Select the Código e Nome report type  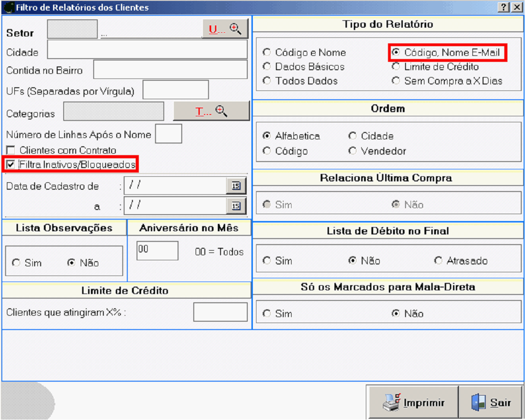[x=267, y=53]
